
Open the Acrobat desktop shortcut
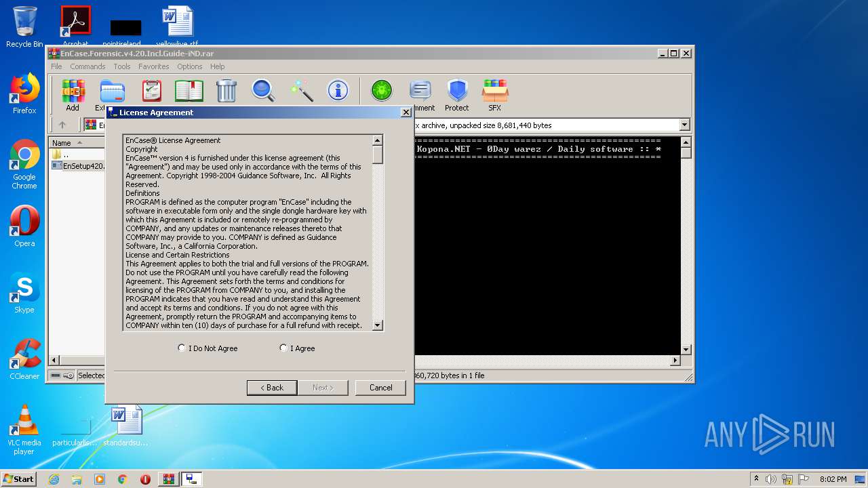(x=75, y=26)
